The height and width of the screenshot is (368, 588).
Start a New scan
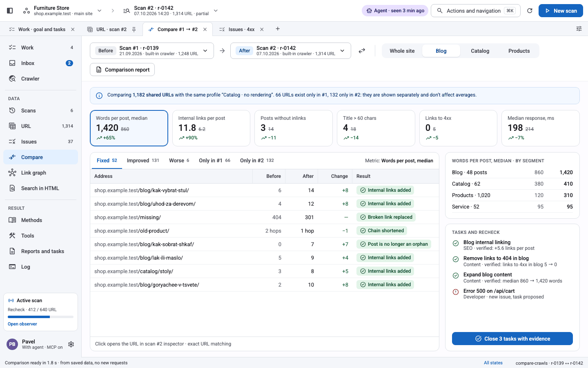pos(561,11)
